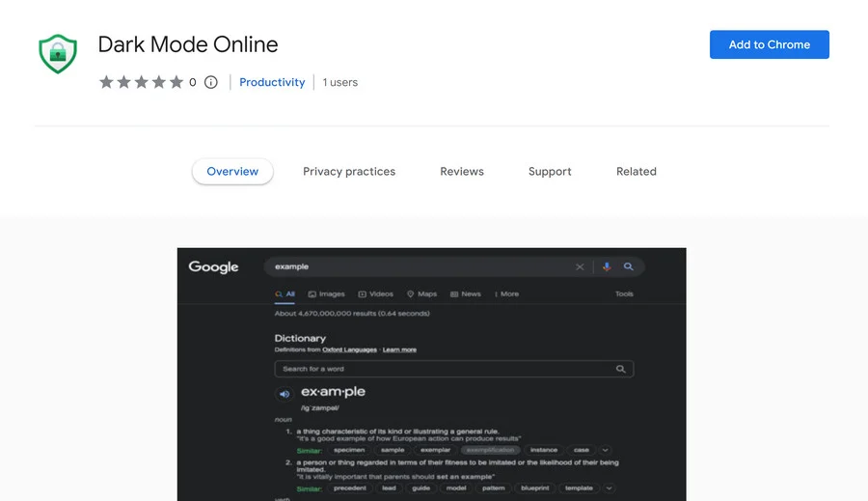Click the magnifier icon in the Google search bar
The width and height of the screenshot is (868, 501).
[x=628, y=266]
